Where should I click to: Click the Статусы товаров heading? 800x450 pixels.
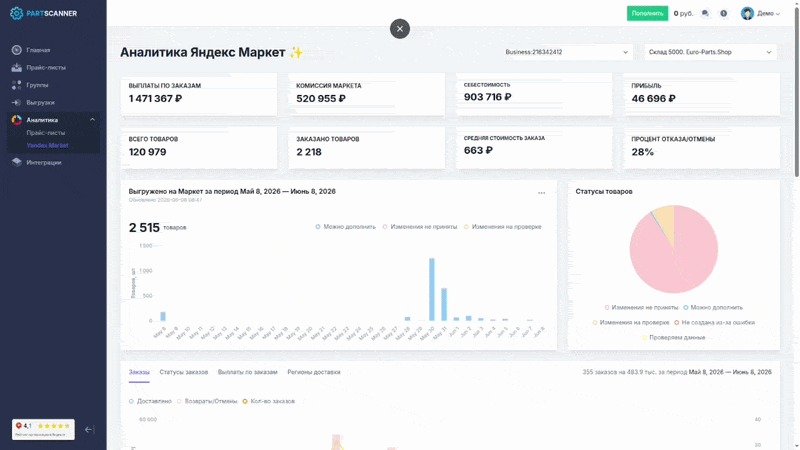click(604, 191)
